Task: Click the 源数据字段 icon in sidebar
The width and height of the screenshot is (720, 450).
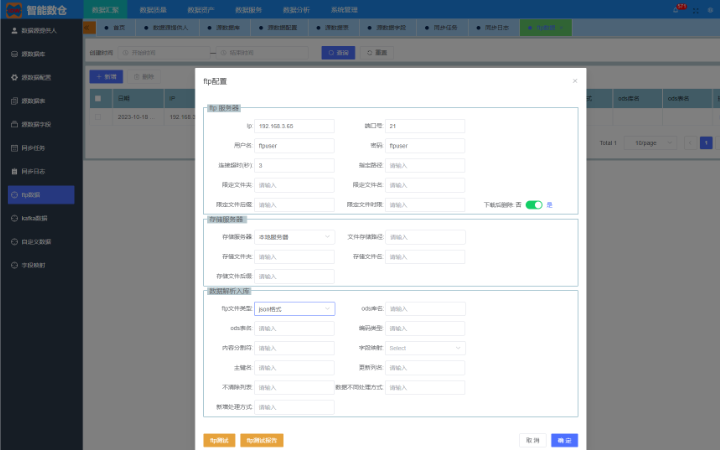Action: 14,124
